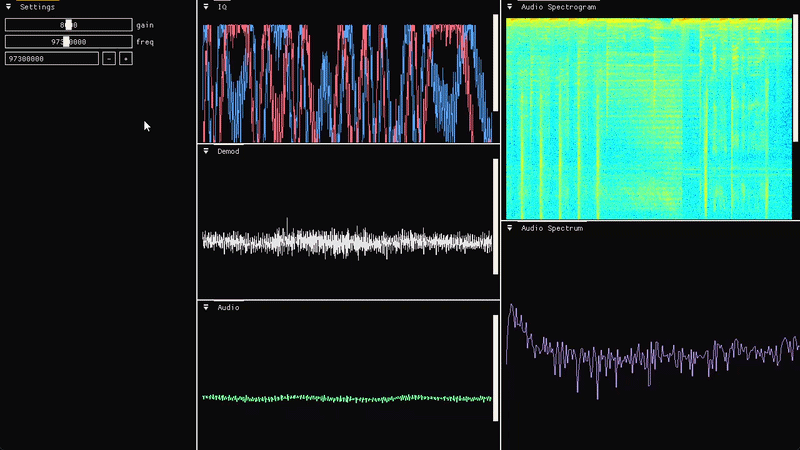Click the red and blue IQ waveform plot
This screenshot has width=800, height=450.
point(347,83)
